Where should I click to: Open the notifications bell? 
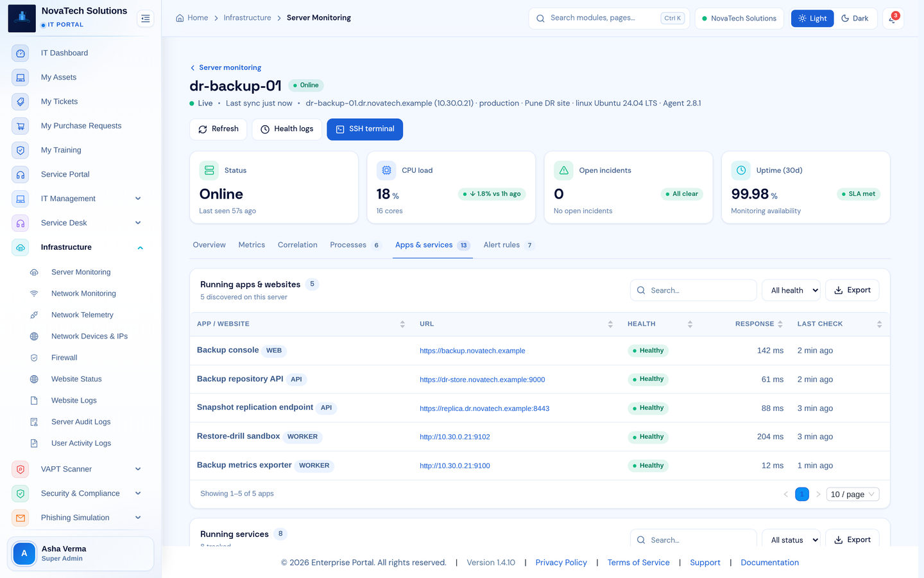click(893, 19)
